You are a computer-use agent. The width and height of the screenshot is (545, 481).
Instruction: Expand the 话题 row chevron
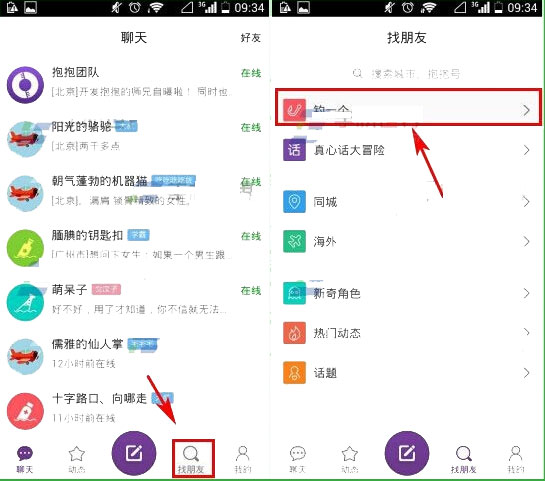click(x=527, y=373)
